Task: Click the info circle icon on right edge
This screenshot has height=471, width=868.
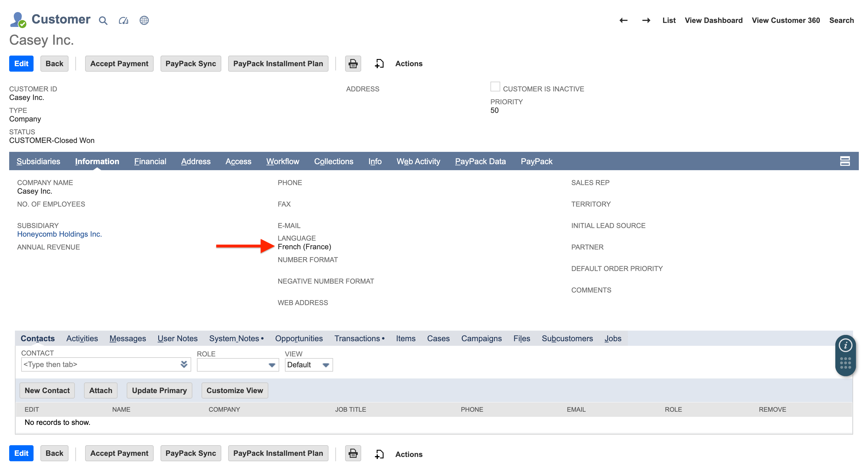Action: (x=845, y=345)
